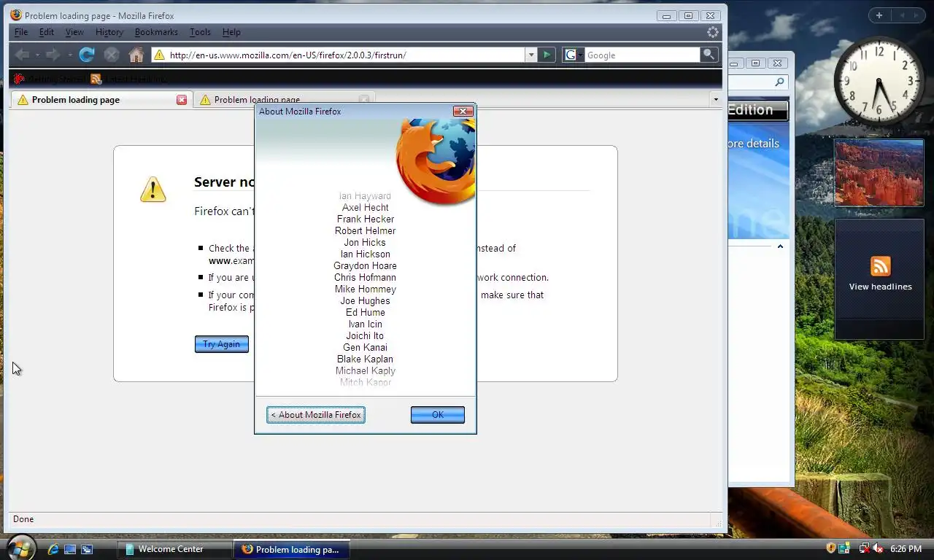
Task: Click the 'Mike Hommey' credit name
Action: [x=365, y=289]
